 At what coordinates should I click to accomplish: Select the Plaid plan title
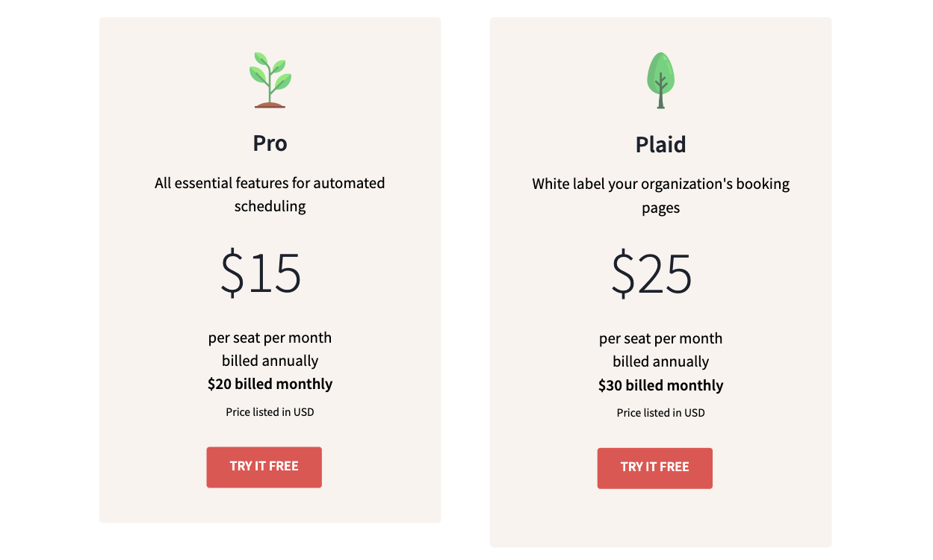click(660, 144)
